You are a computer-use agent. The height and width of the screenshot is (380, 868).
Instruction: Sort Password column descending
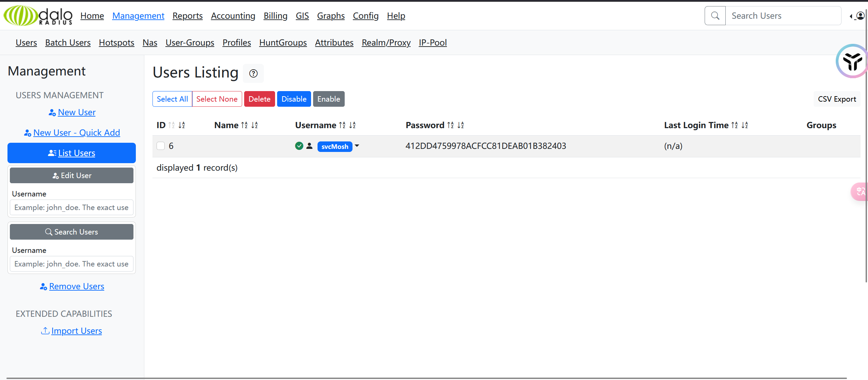pos(461,125)
